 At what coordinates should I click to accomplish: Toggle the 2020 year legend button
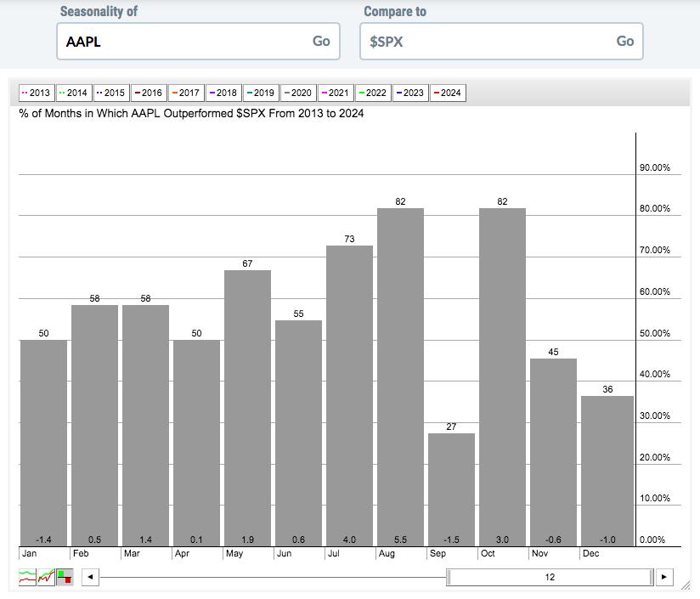(298, 93)
